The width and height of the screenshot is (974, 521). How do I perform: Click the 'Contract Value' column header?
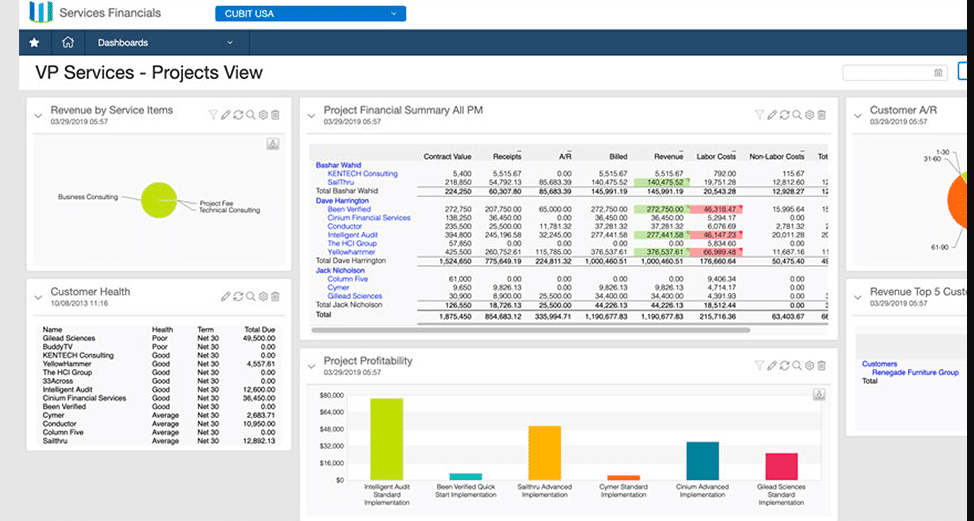(447, 156)
